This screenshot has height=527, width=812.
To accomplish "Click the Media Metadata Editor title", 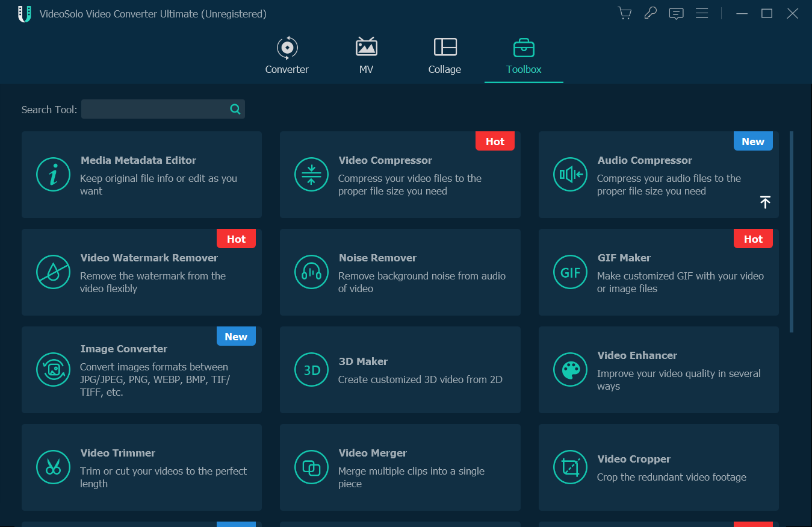I will (138, 160).
